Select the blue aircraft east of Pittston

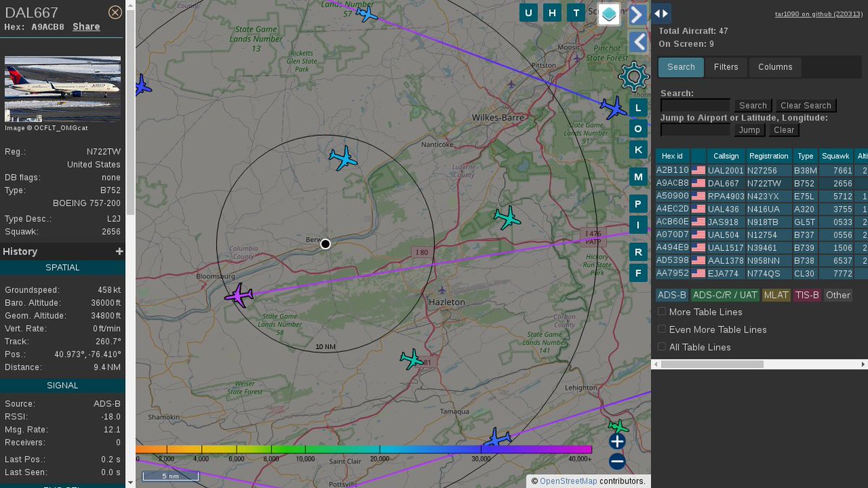[613, 108]
